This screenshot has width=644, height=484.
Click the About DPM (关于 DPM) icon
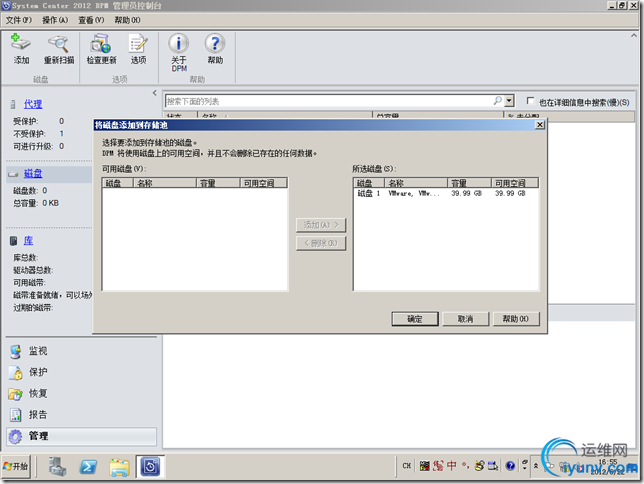point(179,53)
